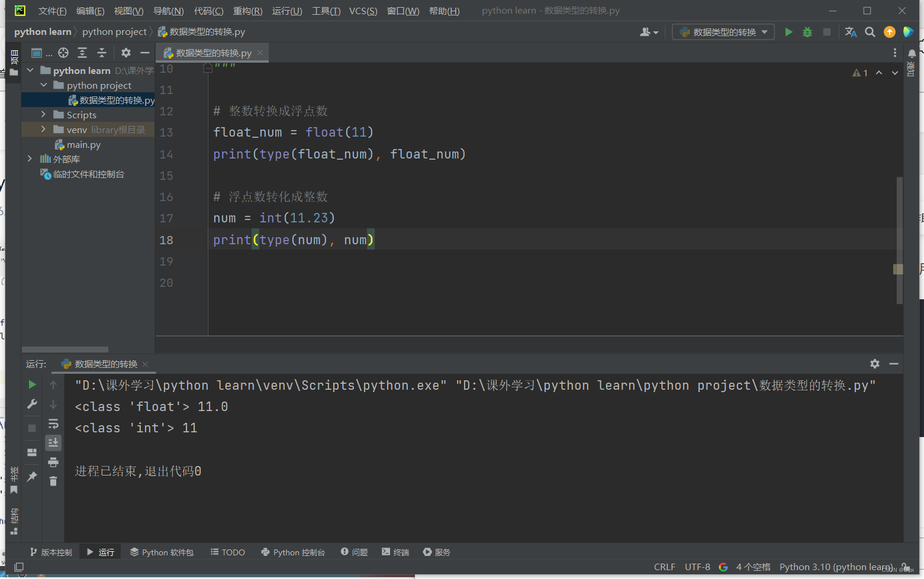The height and width of the screenshot is (579, 924).
Task: Rerun the program from the run panel
Action: [x=32, y=384]
